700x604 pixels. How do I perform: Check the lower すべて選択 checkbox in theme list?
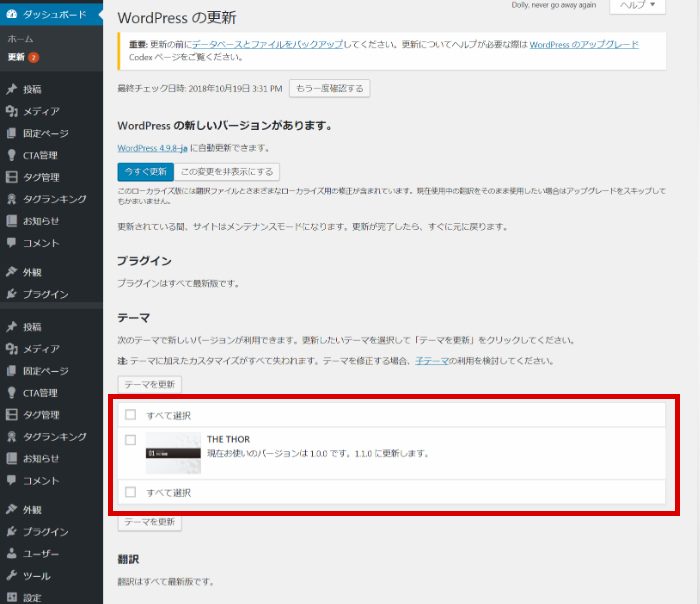[131, 492]
